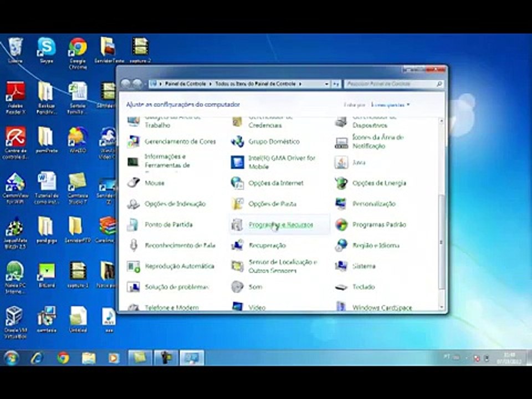Viewport: 532px width, 399px height.
Task: Select Painel de Controle breadcrumb item
Action: tap(185, 84)
